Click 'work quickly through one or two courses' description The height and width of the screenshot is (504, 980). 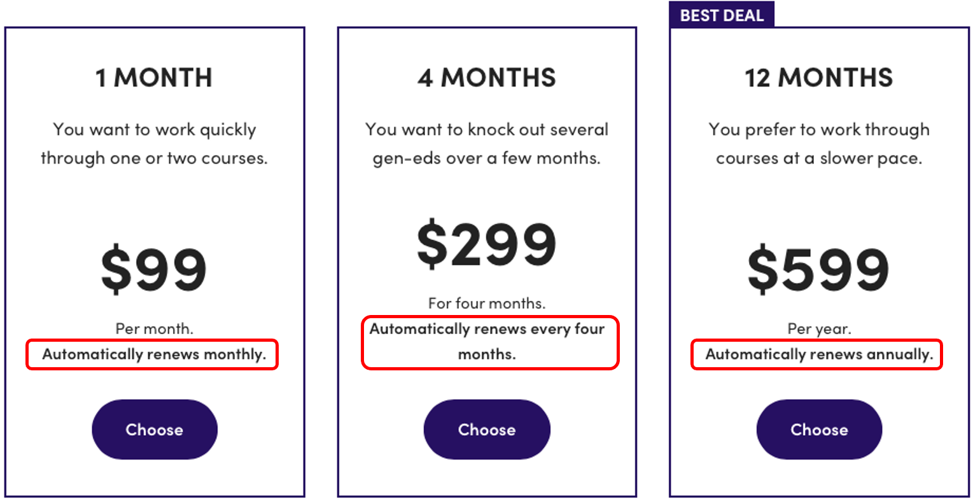pos(154,144)
